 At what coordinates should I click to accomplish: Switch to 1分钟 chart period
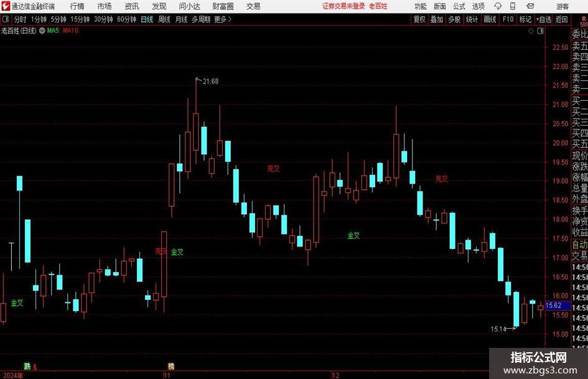(x=39, y=19)
